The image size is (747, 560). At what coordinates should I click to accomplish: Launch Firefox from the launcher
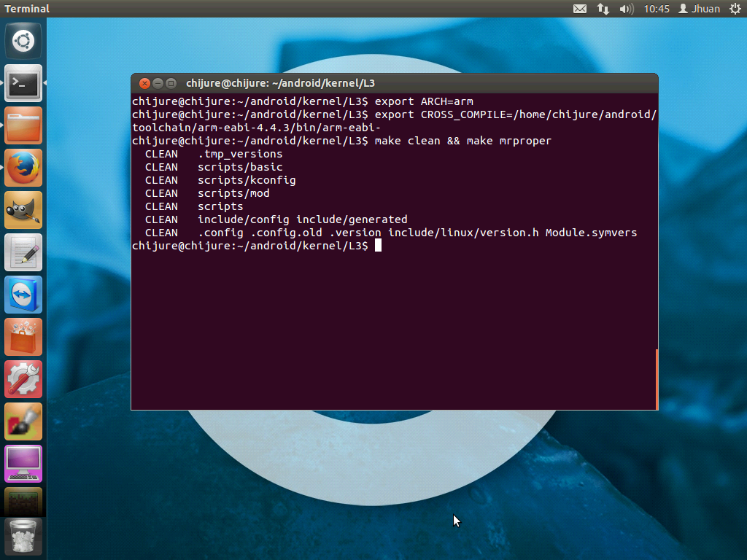tap(23, 167)
